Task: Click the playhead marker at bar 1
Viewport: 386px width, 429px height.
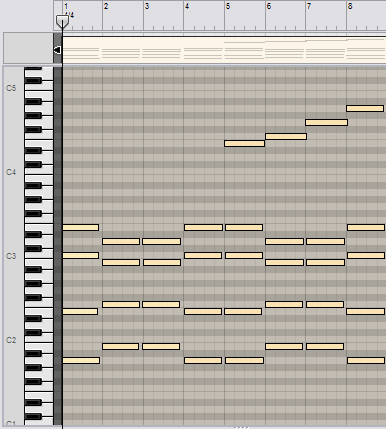Action: point(62,22)
